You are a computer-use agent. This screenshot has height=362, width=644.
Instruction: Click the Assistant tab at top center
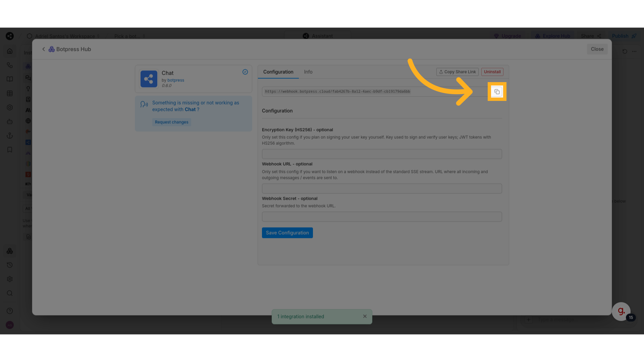[318, 36]
